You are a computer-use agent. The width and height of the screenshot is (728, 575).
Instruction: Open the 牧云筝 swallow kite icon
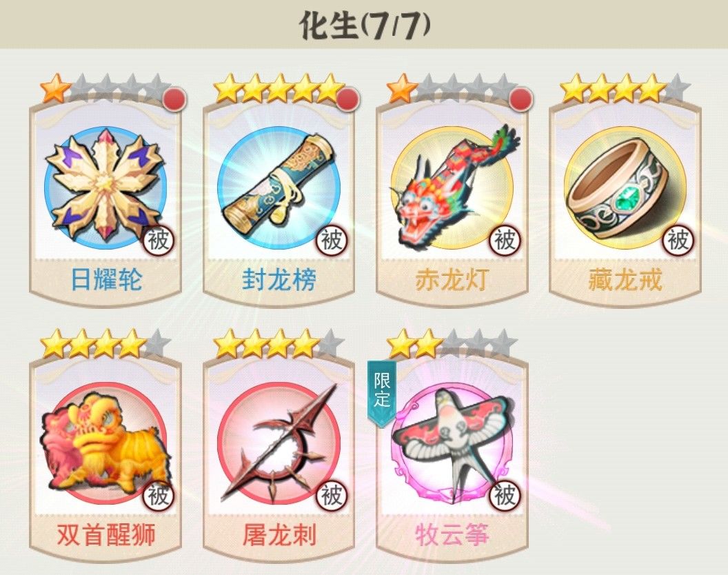[453, 443]
